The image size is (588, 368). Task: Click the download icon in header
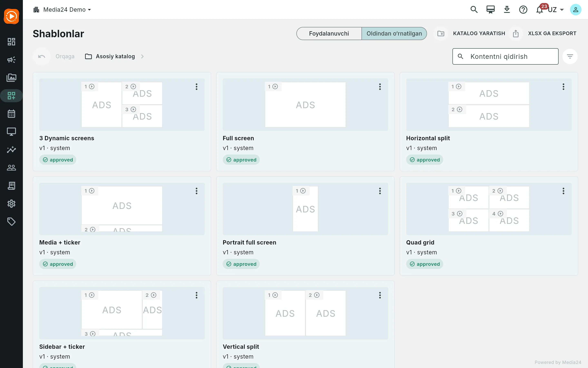[x=507, y=10]
